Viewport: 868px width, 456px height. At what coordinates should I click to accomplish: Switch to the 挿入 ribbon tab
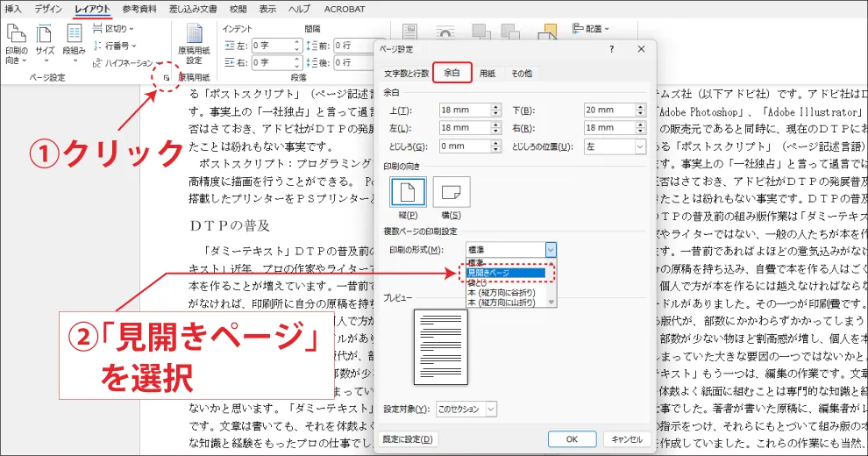pos(13,9)
